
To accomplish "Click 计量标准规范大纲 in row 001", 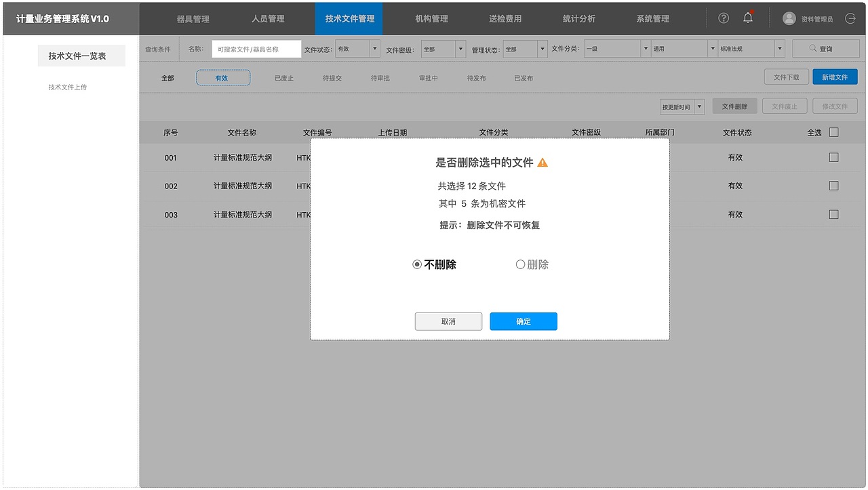I will [243, 157].
